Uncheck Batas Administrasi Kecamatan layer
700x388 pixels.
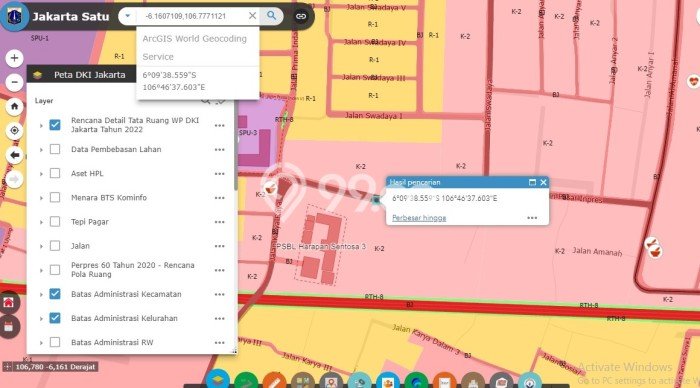pos(55,294)
